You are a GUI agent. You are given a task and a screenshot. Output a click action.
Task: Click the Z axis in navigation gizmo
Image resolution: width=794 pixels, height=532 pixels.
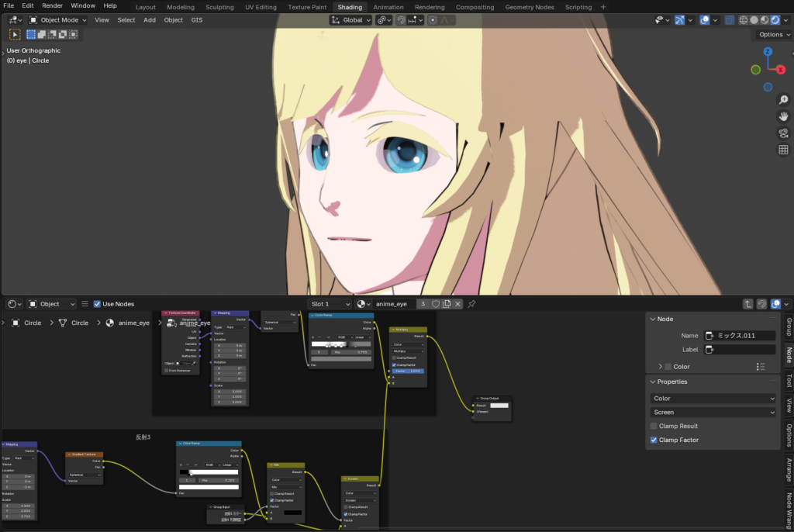coord(768,52)
